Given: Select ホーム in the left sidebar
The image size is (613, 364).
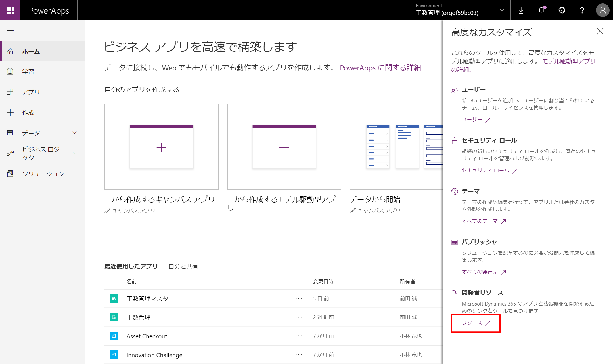Looking at the screenshot, I should [x=31, y=51].
